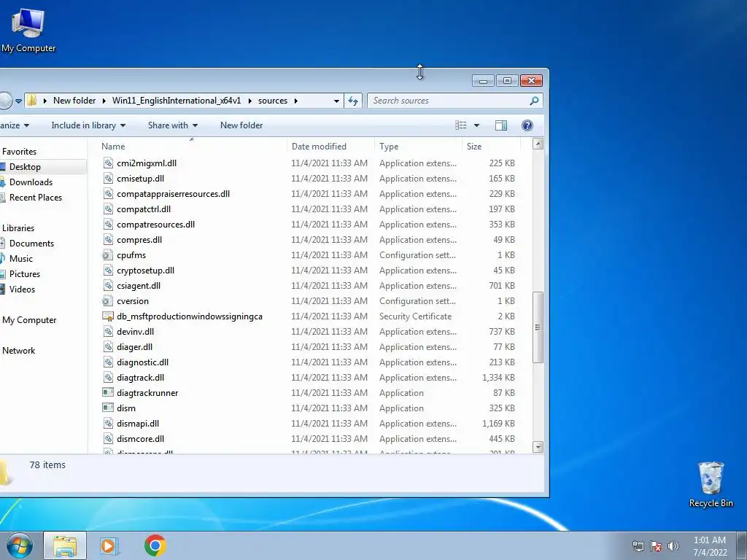Click the sources breadcrumb segment

pos(273,101)
